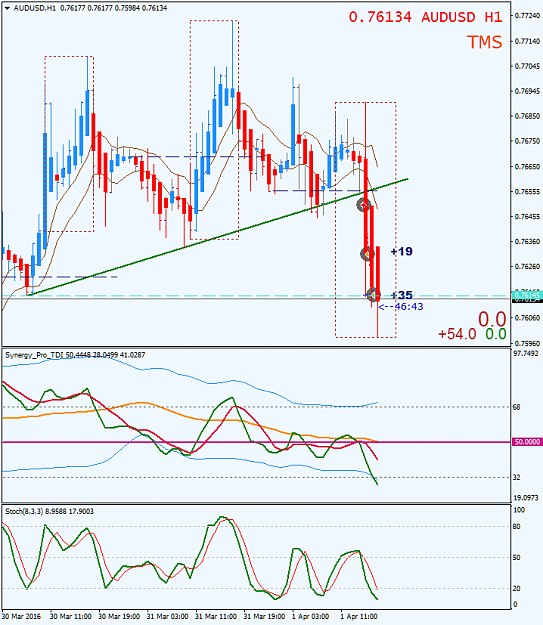Click price scale value 0.76260
The height and width of the screenshot is (625, 543).
[x=527, y=266]
